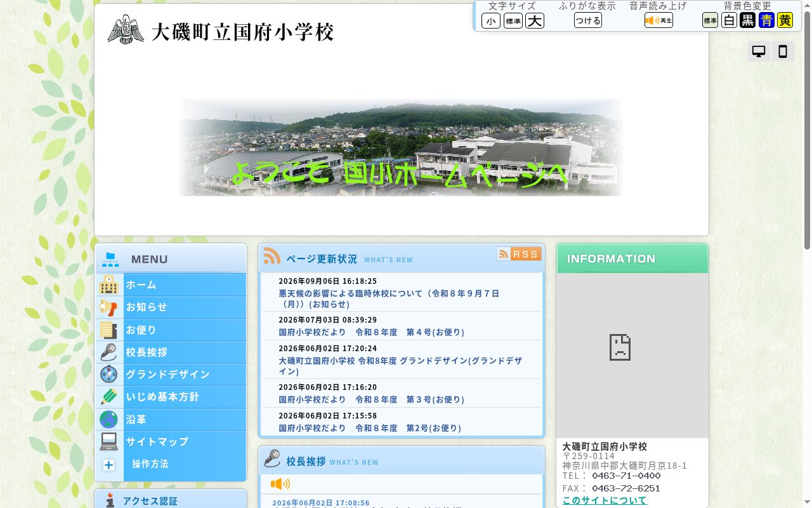Click the いじめ基本方針 pencil icon
Image resolution: width=812 pixels, height=508 pixels.
(109, 397)
